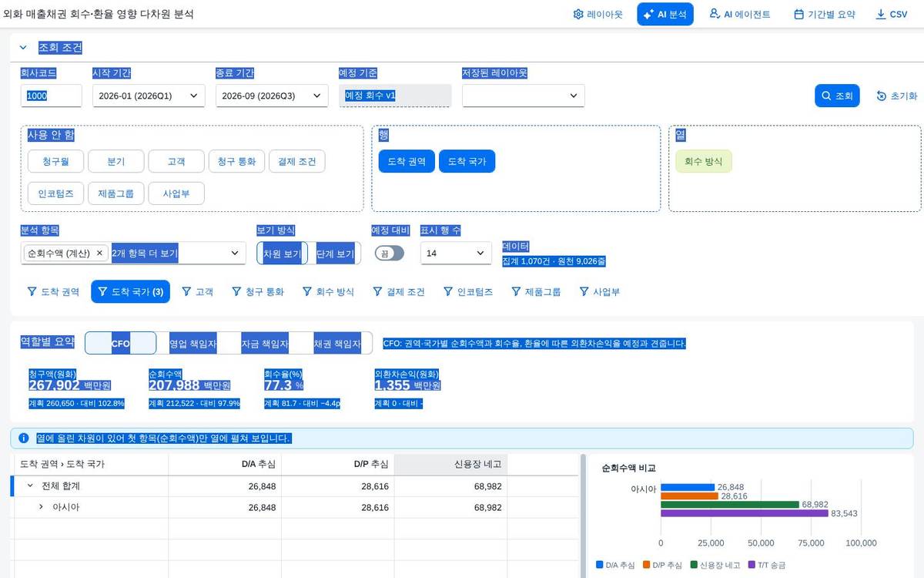
Task: Click 회사코드 input field
Action: click(x=51, y=96)
